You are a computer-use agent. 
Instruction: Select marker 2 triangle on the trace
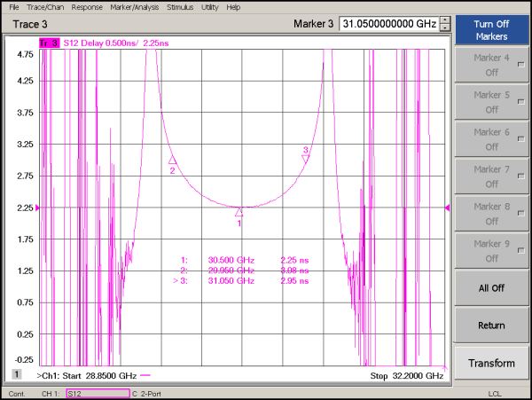[172, 161]
